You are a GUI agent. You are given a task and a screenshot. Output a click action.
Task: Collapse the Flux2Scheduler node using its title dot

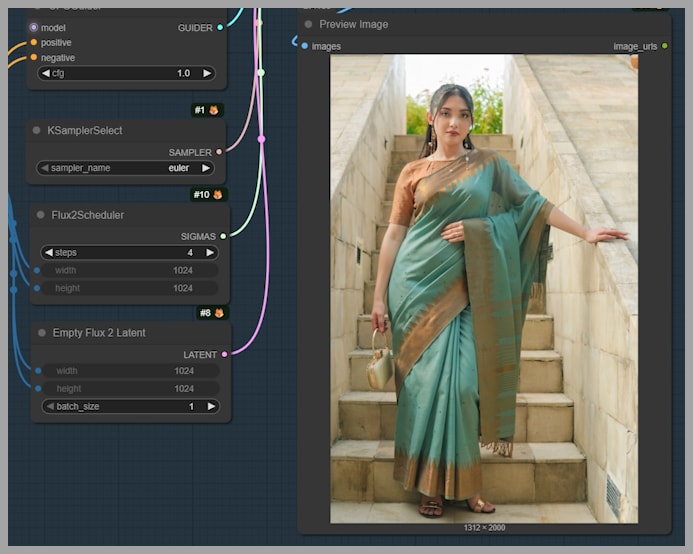point(41,215)
